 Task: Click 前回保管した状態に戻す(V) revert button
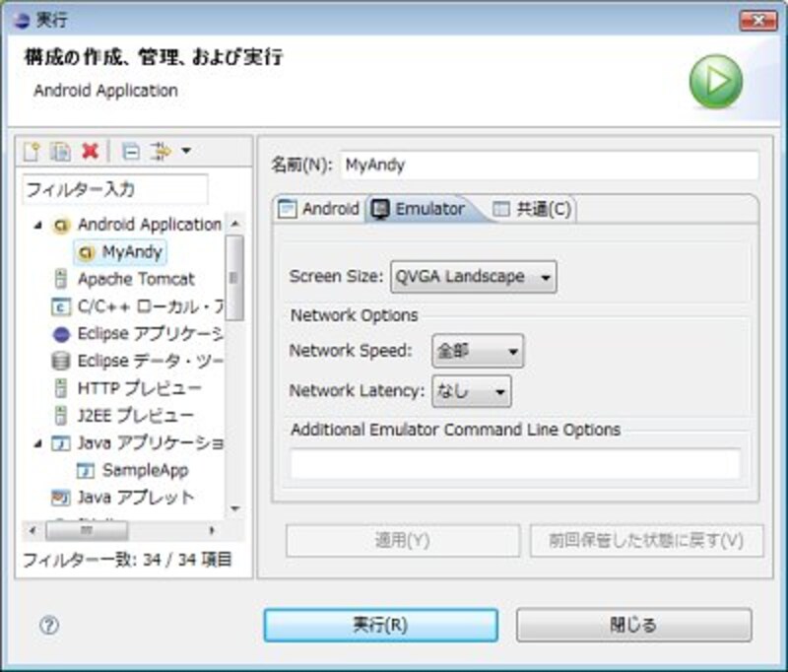tap(646, 540)
